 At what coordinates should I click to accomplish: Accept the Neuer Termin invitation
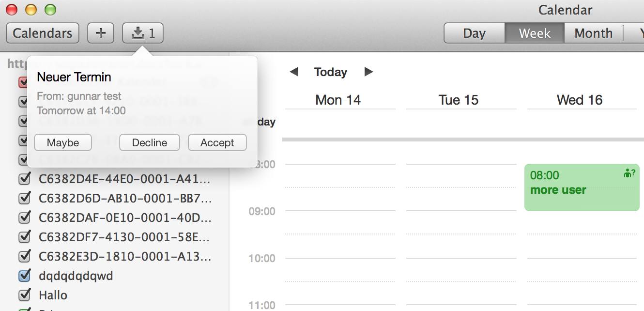tap(217, 143)
